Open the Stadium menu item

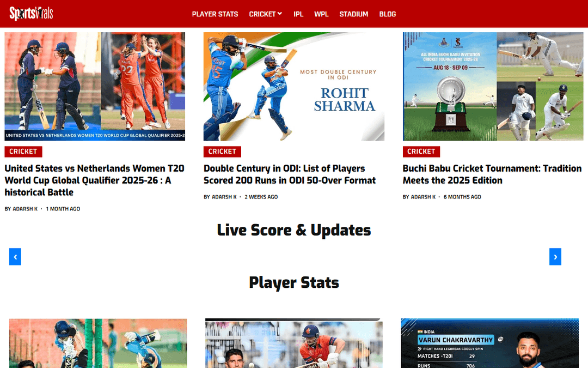354,14
